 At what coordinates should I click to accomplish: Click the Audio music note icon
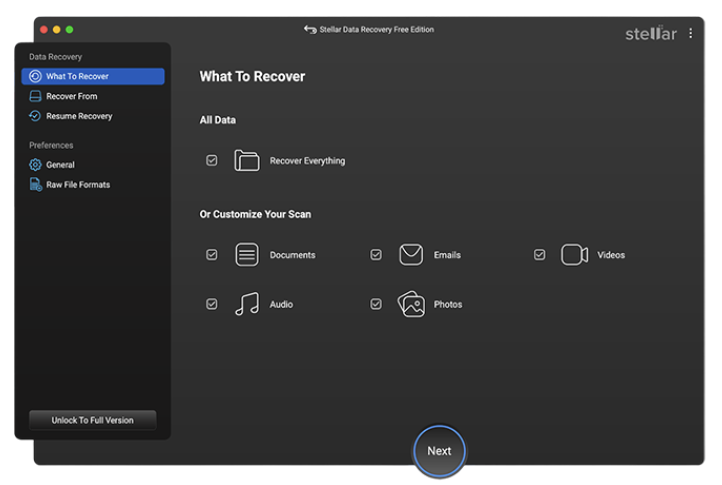[x=246, y=304]
